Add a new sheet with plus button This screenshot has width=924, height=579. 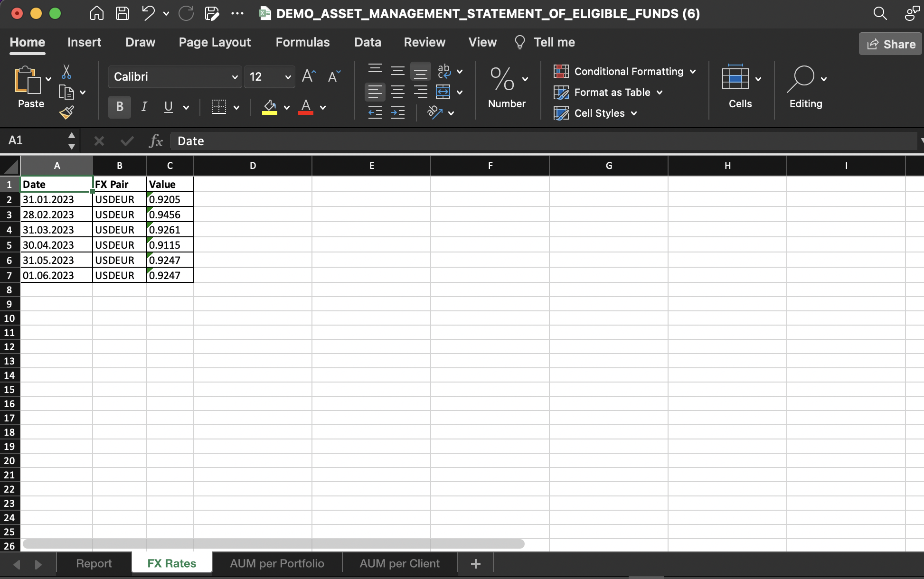click(475, 563)
